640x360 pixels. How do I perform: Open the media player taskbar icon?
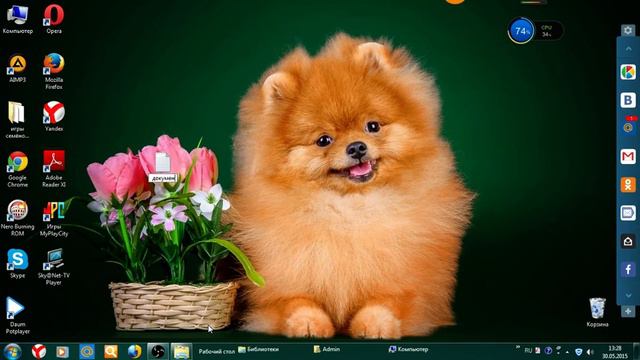click(x=62, y=351)
